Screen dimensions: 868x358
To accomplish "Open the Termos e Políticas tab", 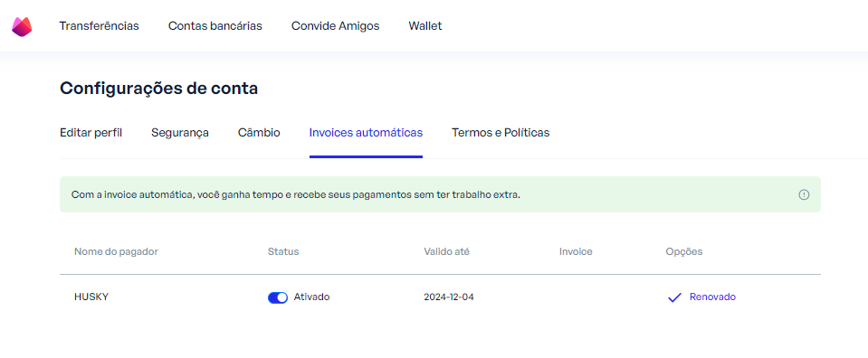I will click(501, 133).
